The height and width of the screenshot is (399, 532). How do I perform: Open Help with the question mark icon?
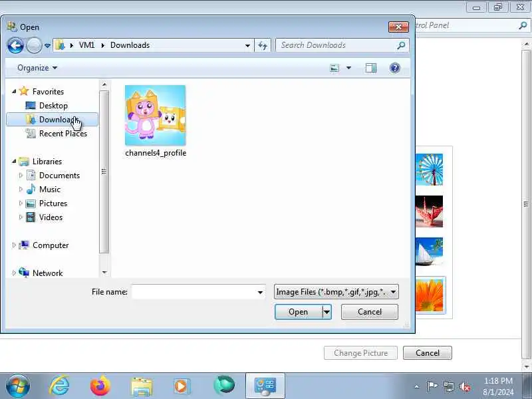tap(394, 68)
